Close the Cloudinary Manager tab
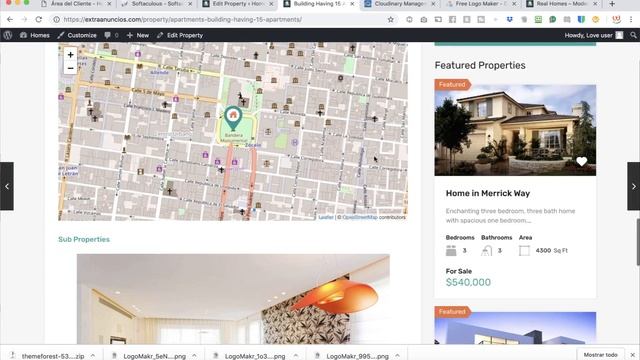Screen dimensions: 640x360 tap(433, 4)
